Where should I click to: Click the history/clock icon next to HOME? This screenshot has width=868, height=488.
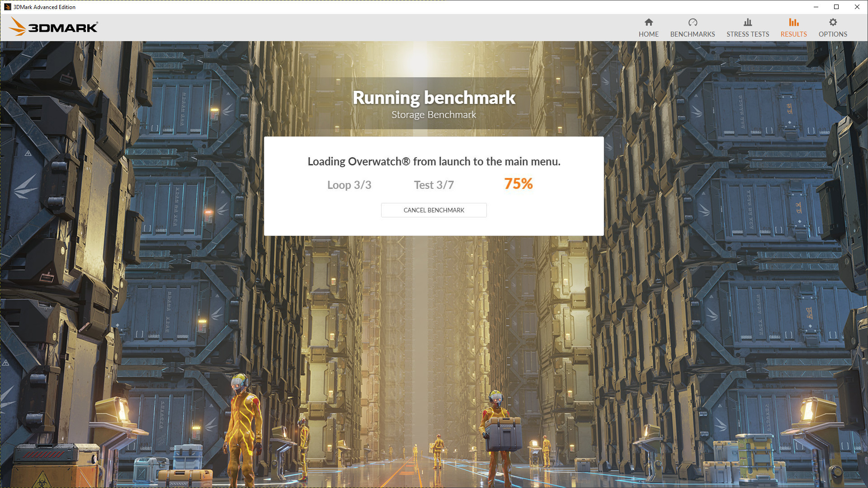(x=692, y=22)
